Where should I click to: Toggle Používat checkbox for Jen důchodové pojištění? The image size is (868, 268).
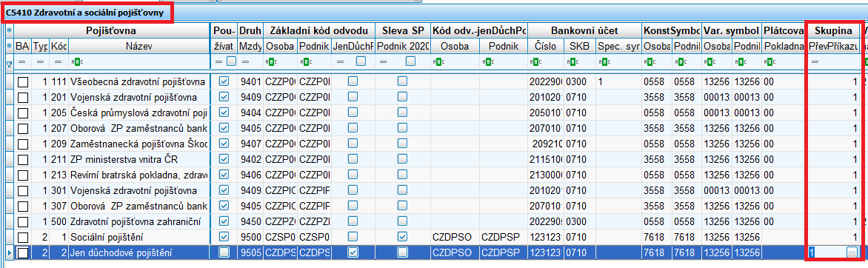tap(224, 252)
